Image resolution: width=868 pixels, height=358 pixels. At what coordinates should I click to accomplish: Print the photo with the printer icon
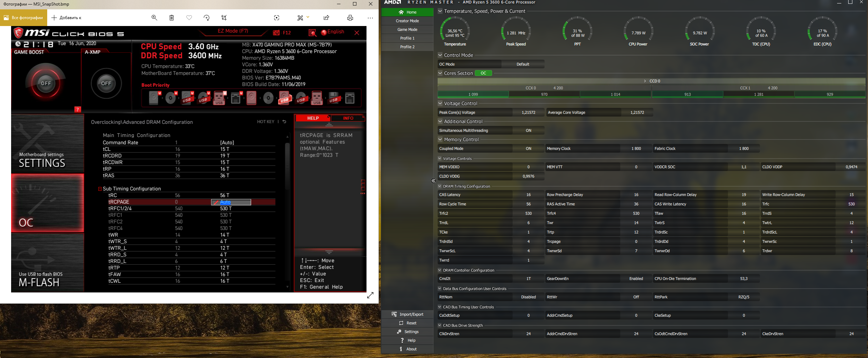pos(350,18)
